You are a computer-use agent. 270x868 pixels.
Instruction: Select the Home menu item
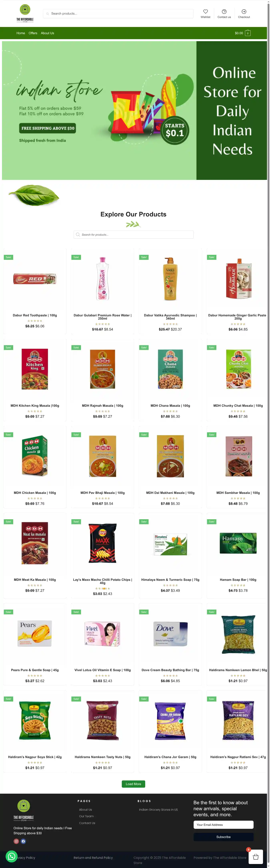[x=21, y=33]
